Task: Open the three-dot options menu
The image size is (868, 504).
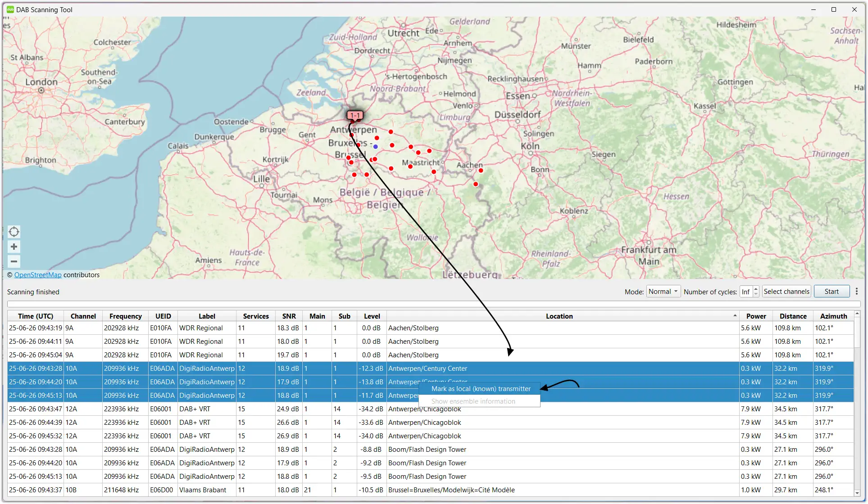Action: click(x=857, y=292)
